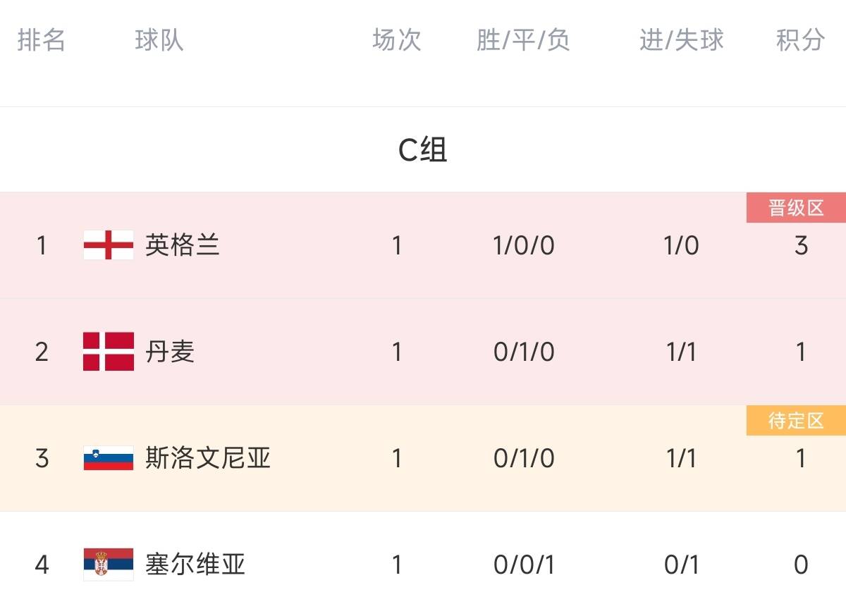This screenshot has height=616, width=846.
Task: Click the 待定区 badge
Action: coord(796,421)
